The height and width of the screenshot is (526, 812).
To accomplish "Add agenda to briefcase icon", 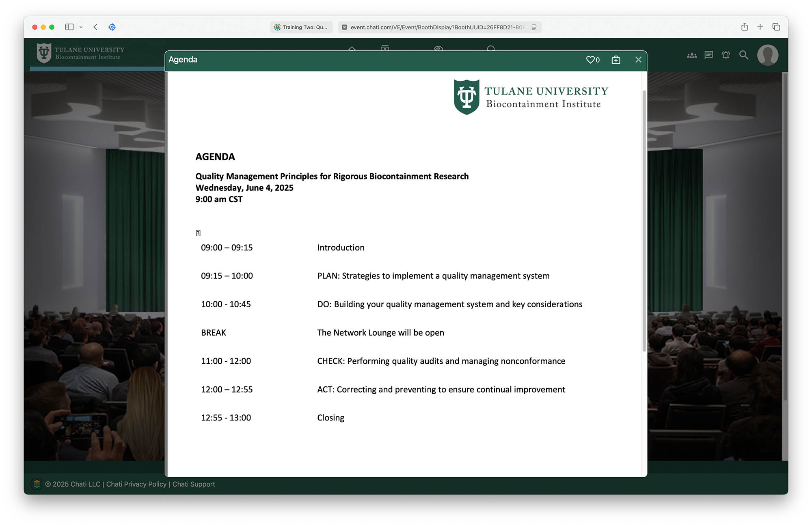I will click(616, 60).
